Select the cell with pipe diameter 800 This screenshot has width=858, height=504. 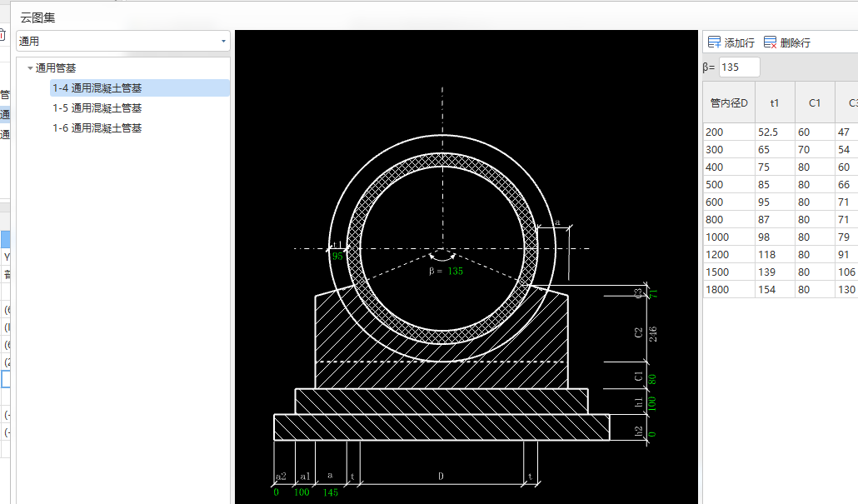point(729,219)
